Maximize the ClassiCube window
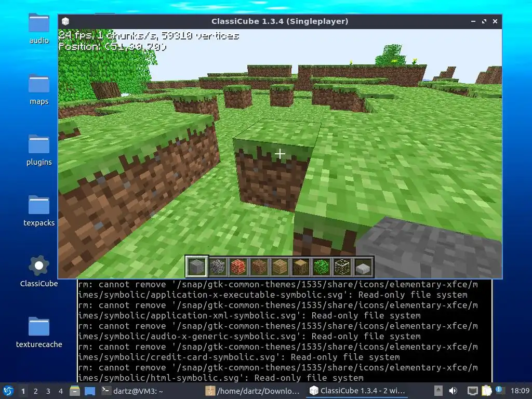This screenshot has width=532, height=399. (x=484, y=21)
